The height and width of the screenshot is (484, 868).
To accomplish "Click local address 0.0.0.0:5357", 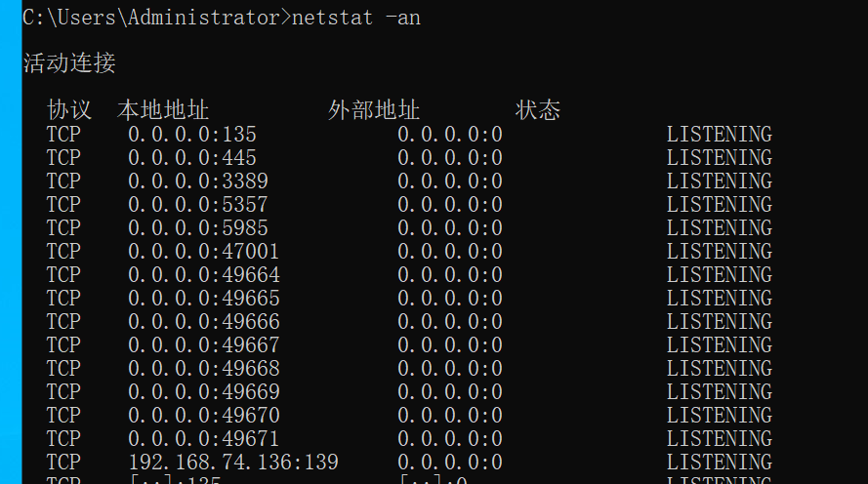I will [198, 205].
